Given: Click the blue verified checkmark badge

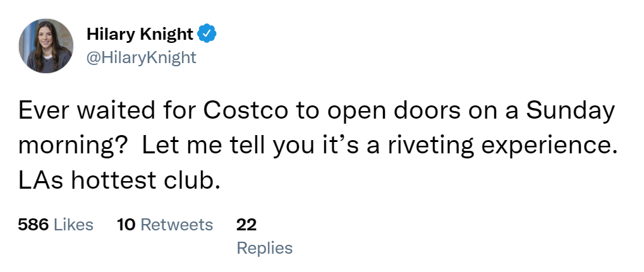Looking at the screenshot, I should click(208, 34).
